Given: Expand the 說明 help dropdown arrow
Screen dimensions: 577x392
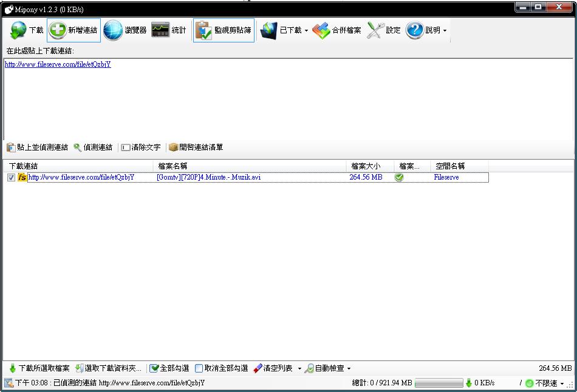Looking at the screenshot, I should 445,30.
